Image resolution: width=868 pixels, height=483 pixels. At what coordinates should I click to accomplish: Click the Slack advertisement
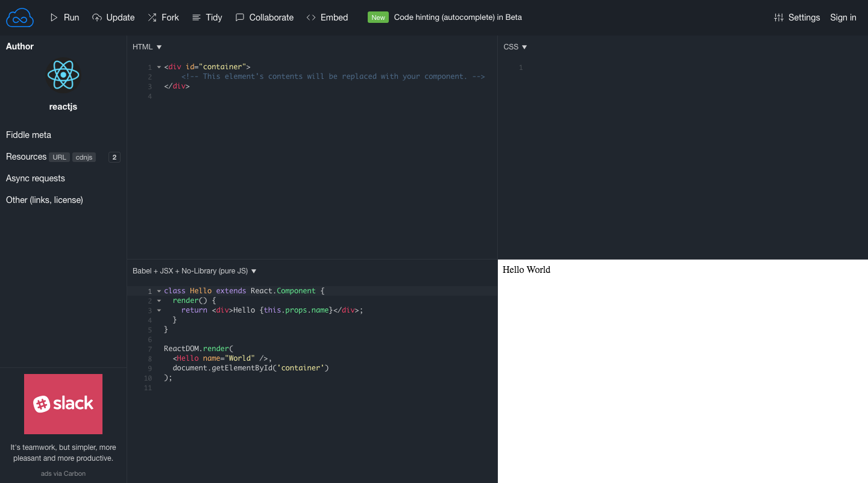(63, 404)
